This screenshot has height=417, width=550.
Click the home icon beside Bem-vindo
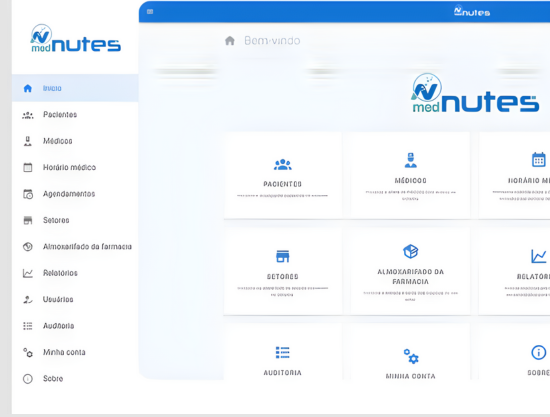click(230, 41)
